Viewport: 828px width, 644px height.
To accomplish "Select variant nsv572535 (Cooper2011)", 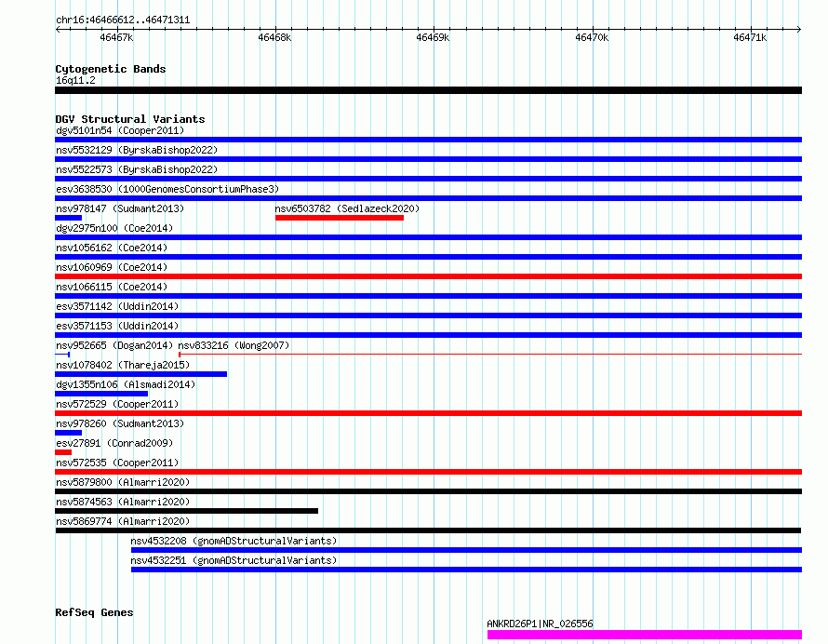I will click(x=117, y=463).
